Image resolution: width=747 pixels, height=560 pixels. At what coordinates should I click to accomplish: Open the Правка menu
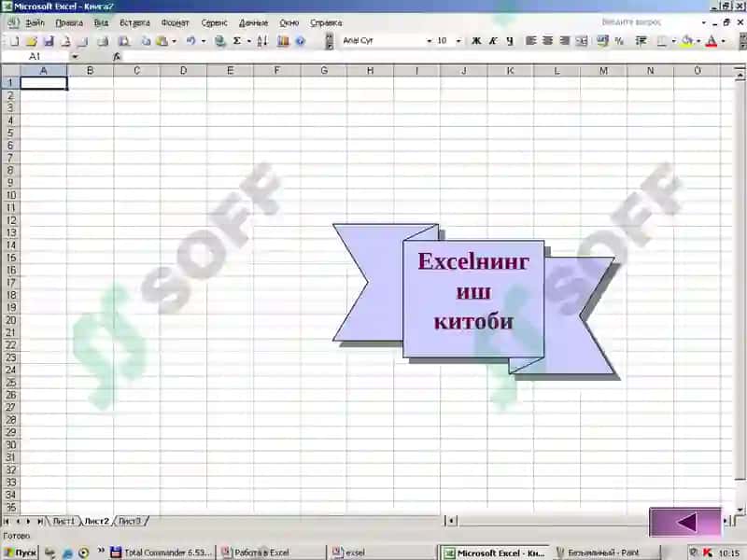coord(69,22)
